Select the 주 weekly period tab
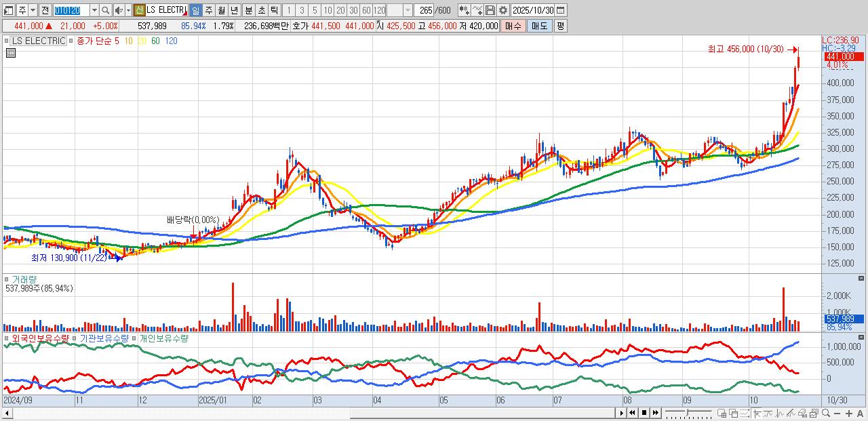Screen dimensions: 868x421 [x=209, y=10]
